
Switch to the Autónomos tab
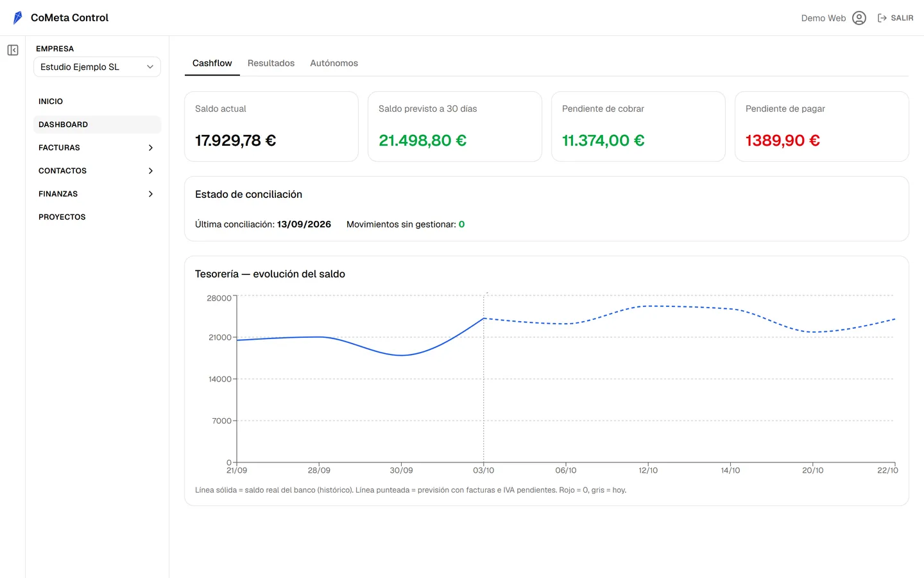334,63
